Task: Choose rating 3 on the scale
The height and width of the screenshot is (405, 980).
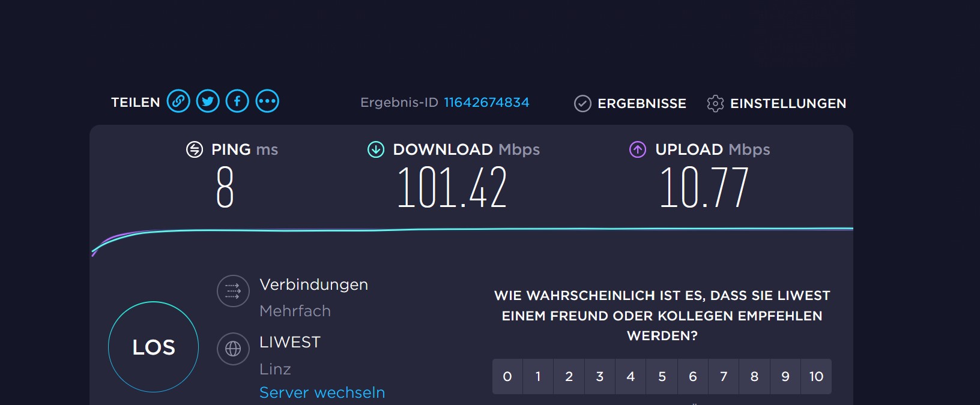Action: (x=599, y=377)
